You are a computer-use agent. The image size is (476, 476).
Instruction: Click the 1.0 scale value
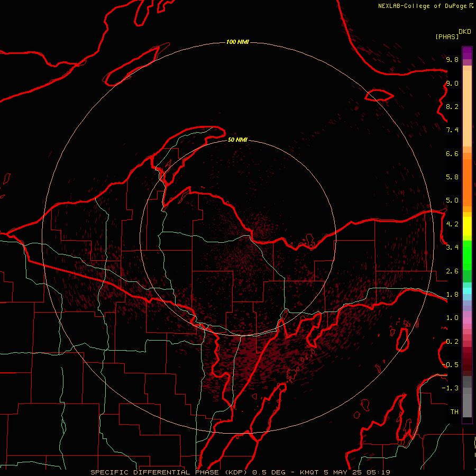tap(452, 318)
